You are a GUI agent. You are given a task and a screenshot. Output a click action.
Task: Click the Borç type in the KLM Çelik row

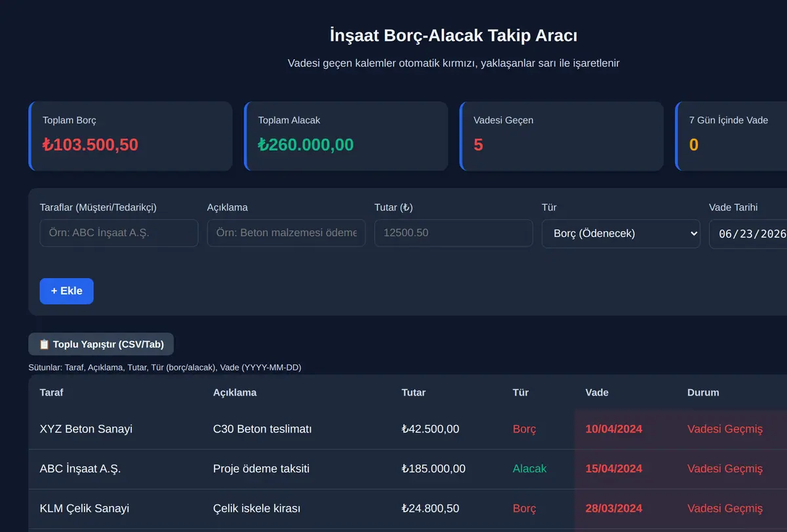coord(525,508)
